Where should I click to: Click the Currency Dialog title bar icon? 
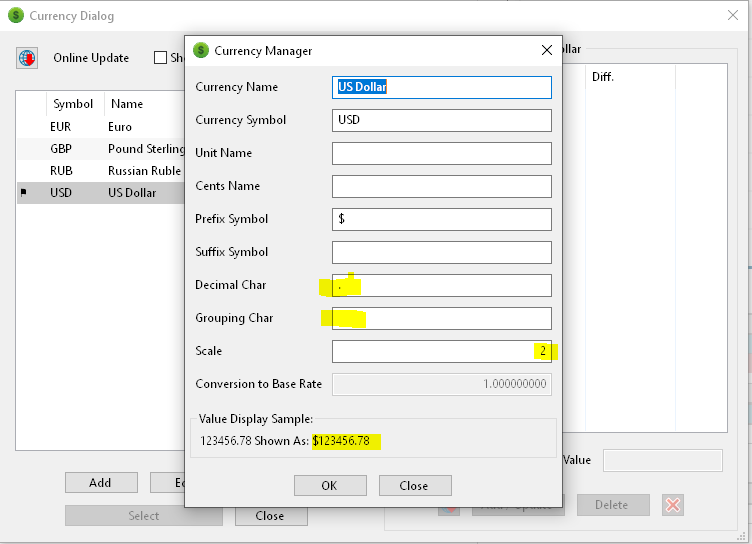pos(15,16)
